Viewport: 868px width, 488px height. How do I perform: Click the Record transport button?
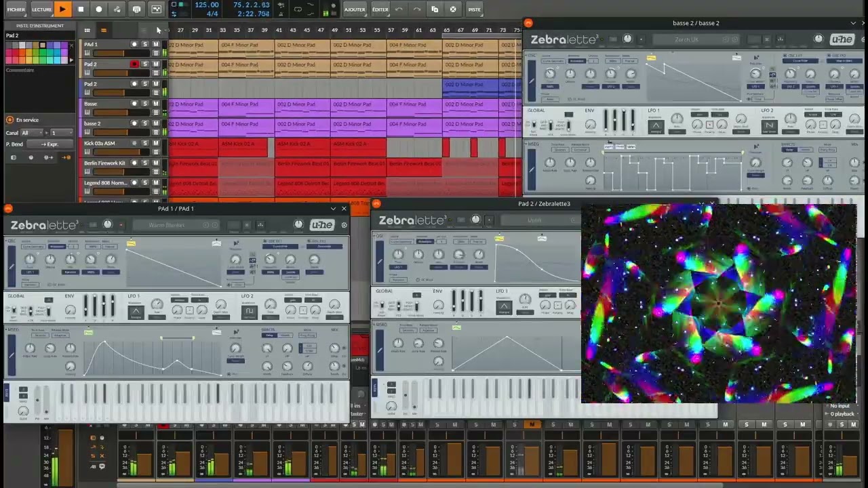click(99, 9)
